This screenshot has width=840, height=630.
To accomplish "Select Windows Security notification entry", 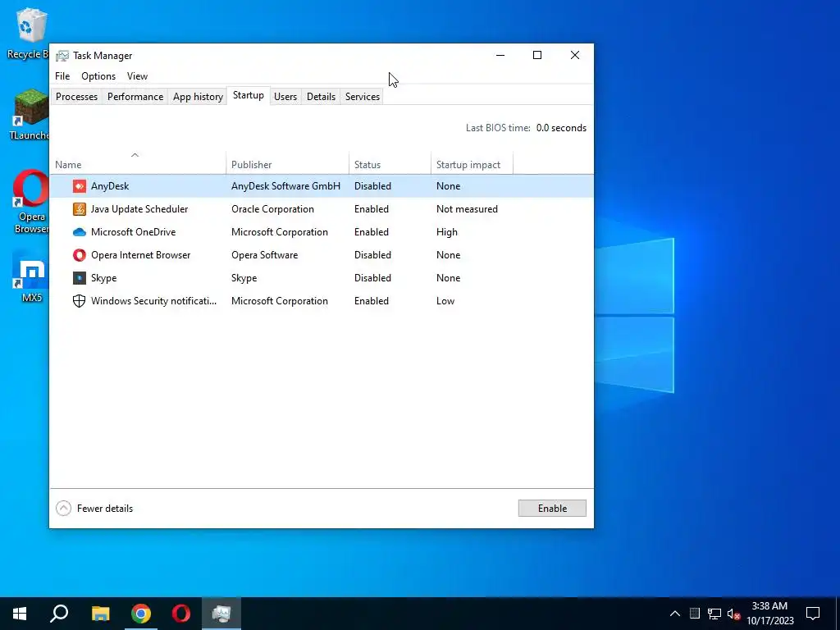I will point(153,301).
